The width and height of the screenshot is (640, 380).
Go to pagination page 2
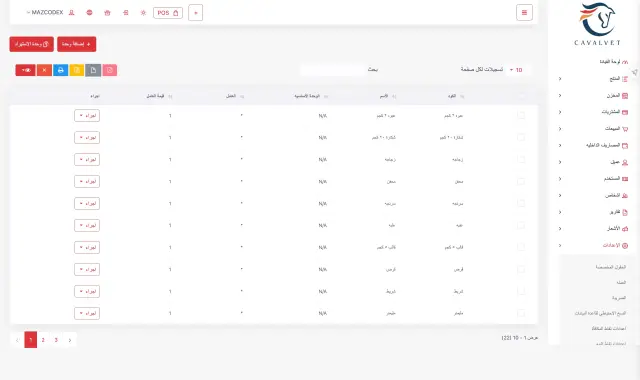(x=43, y=340)
